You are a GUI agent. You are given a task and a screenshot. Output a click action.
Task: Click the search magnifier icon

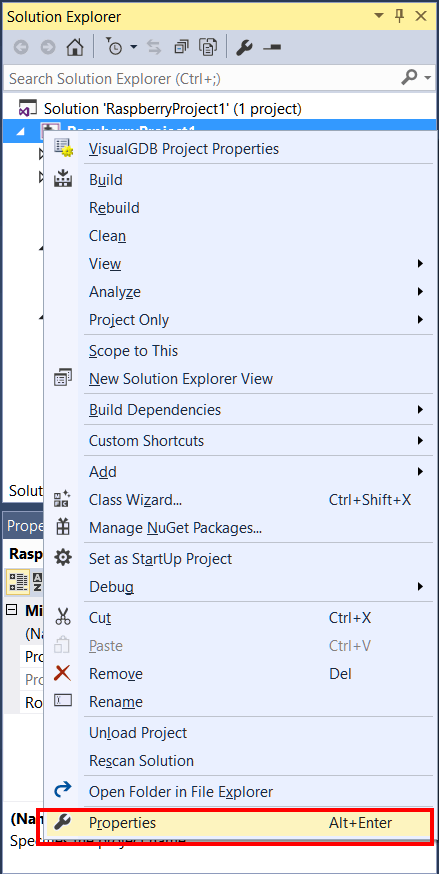(x=409, y=77)
